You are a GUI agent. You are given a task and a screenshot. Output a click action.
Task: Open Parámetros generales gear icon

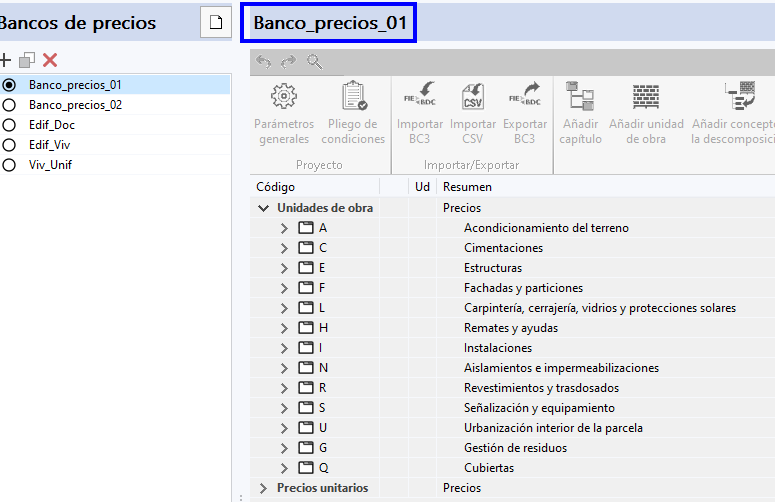click(x=284, y=96)
